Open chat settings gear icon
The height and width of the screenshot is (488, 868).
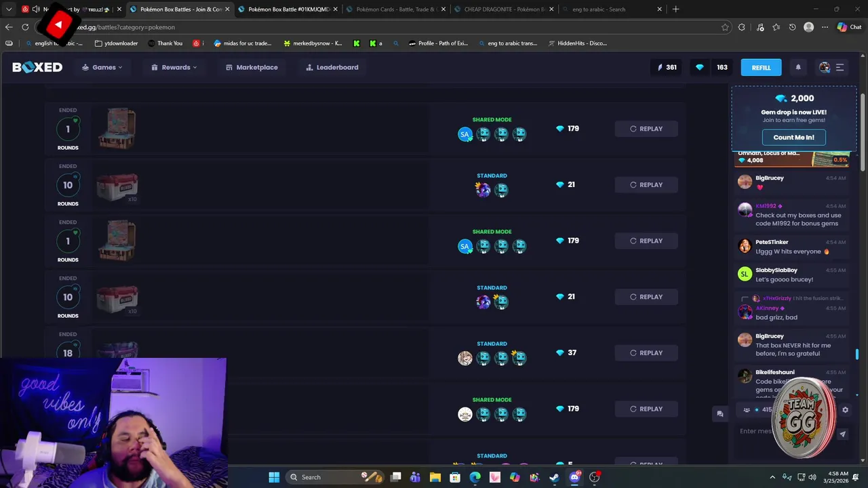tap(845, 409)
